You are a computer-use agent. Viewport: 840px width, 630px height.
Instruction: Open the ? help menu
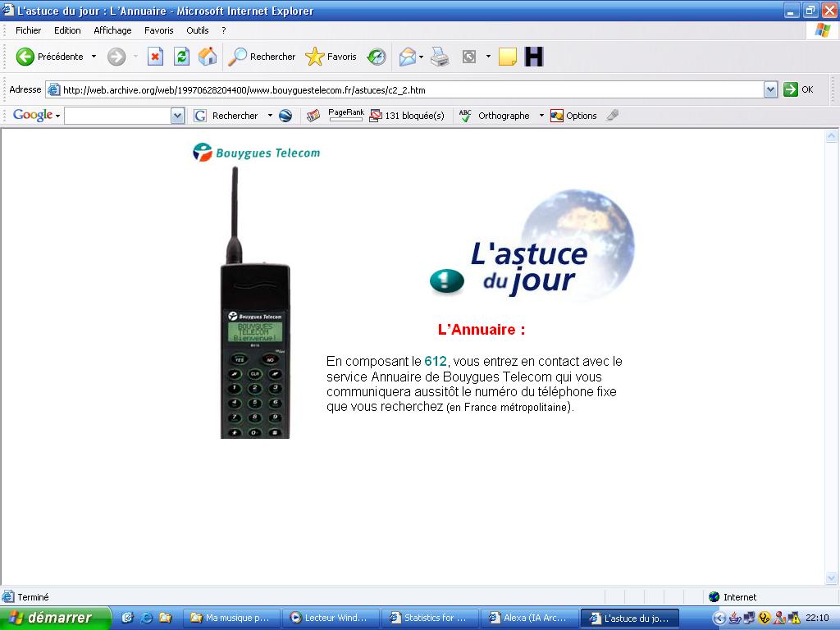[223, 30]
